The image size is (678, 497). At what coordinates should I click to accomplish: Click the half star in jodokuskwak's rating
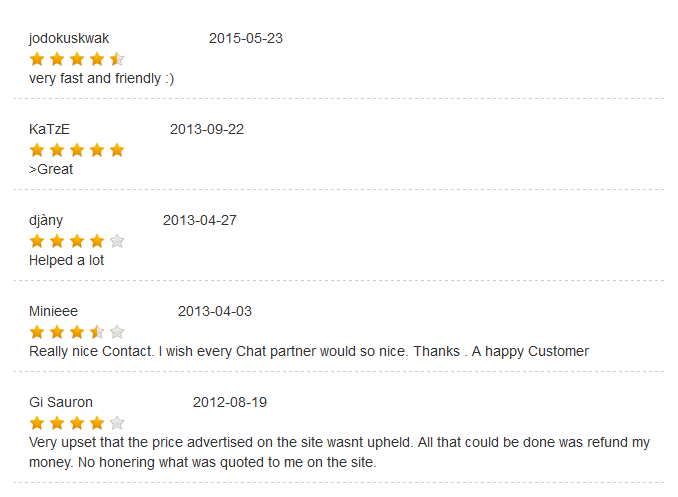click(117, 59)
